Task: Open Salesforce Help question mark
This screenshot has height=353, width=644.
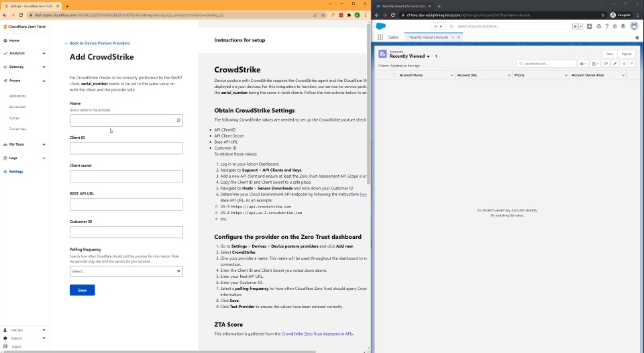Action: click(606, 26)
